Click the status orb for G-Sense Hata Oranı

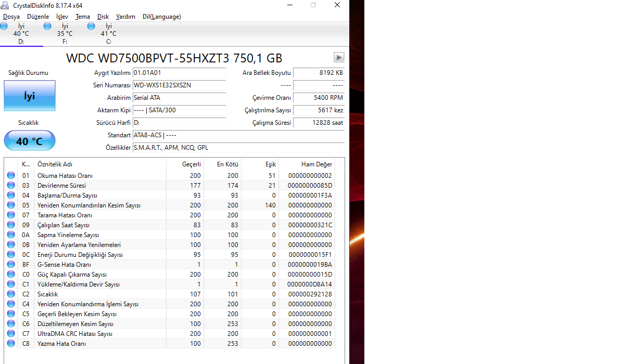point(11,265)
